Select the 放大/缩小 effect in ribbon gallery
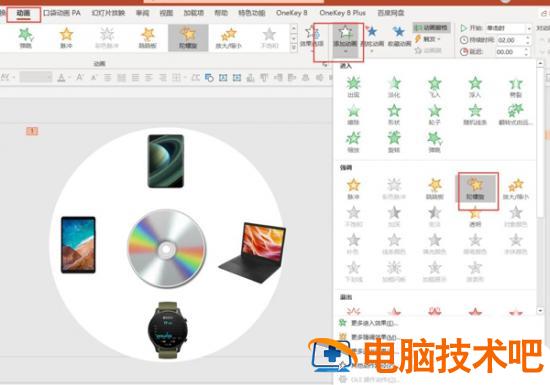 [x=229, y=38]
